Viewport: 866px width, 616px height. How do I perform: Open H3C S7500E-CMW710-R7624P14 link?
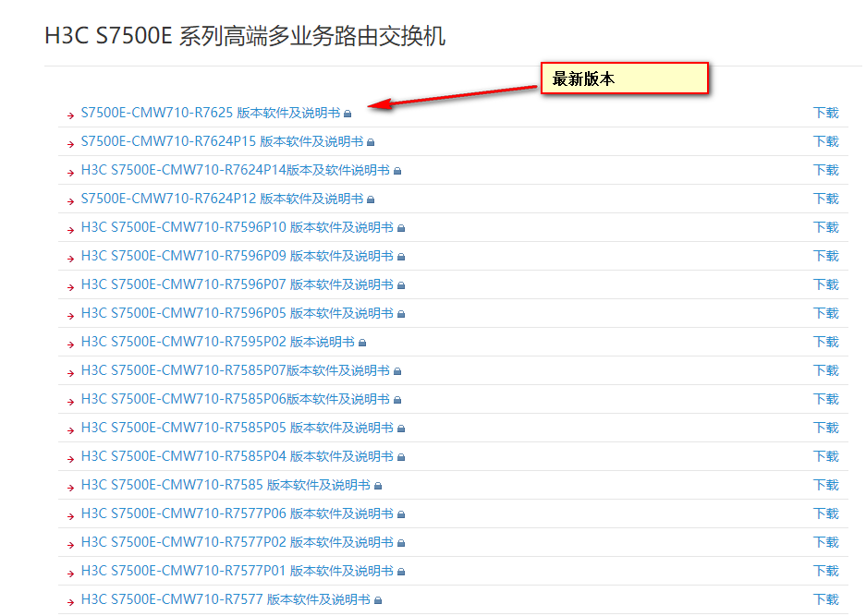236,170
